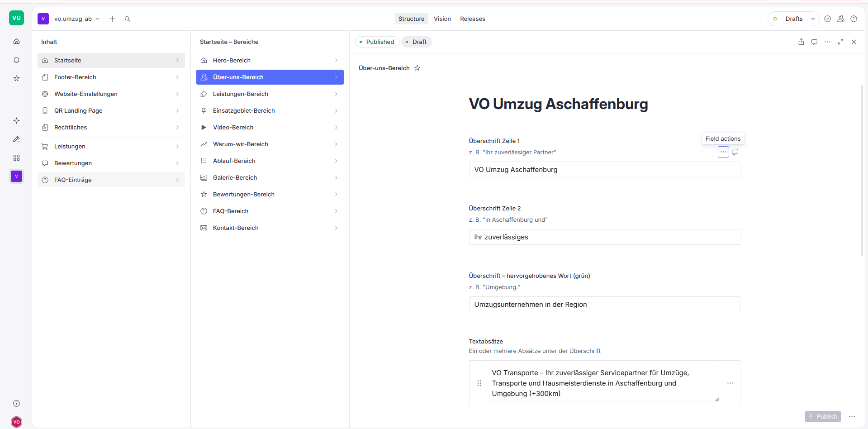Expand QR Landing Page chevron
This screenshot has width=868, height=429.
pyautogui.click(x=177, y=111)
